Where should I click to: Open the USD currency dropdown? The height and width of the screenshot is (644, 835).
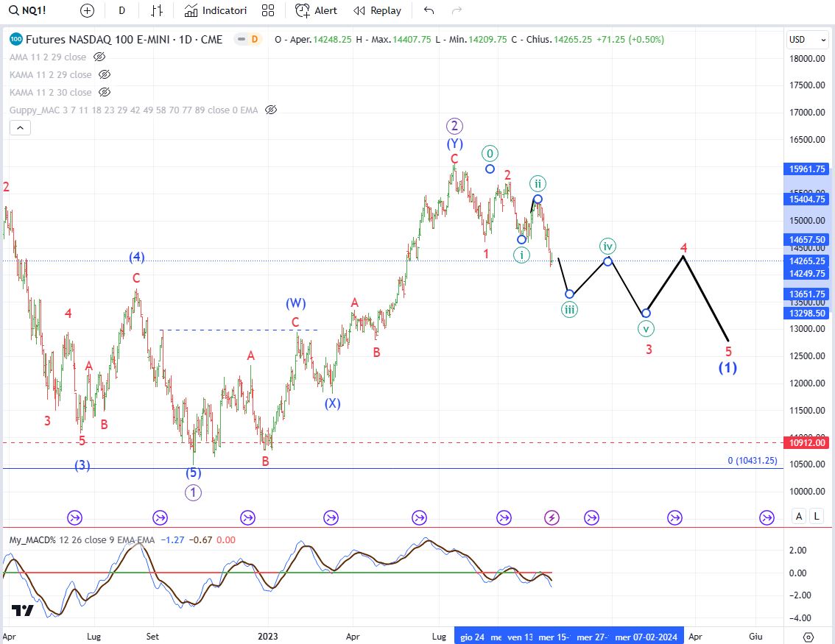coord(807,40)
